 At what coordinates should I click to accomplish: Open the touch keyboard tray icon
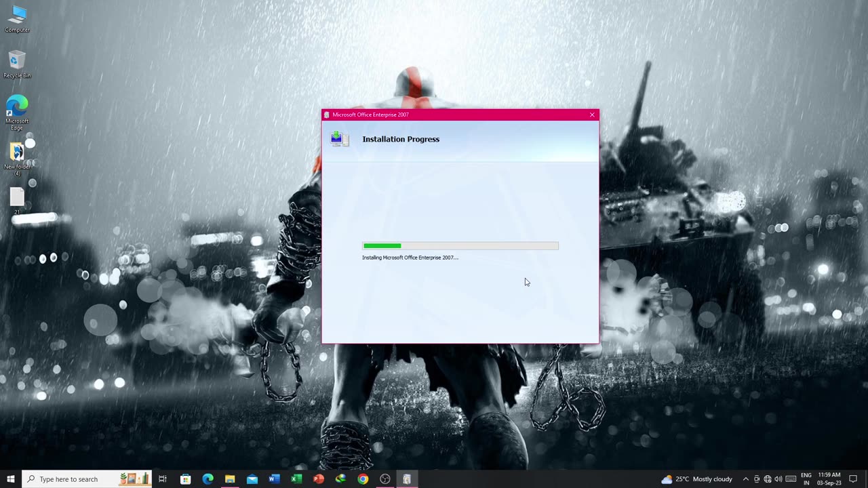click(x=791, y=479)
